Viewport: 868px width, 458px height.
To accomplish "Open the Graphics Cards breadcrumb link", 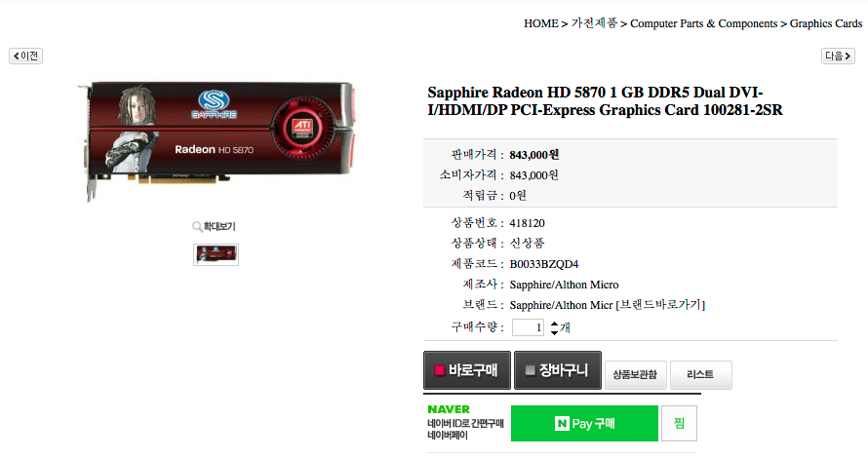I will (x=826, y=23).
